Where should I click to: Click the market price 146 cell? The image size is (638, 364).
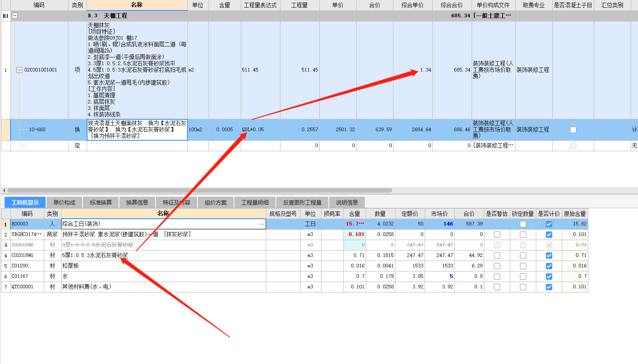[x=440, y=224]
